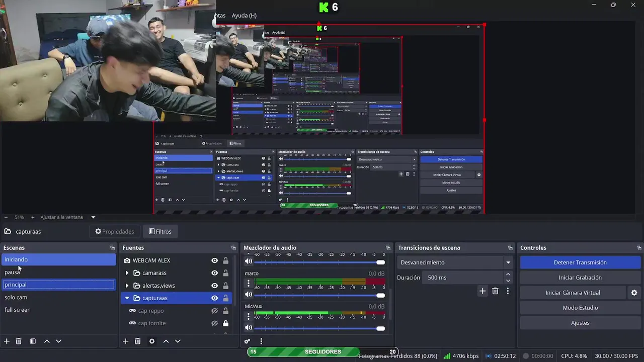Add a scene transition with plus icon

tap(482, 291)
